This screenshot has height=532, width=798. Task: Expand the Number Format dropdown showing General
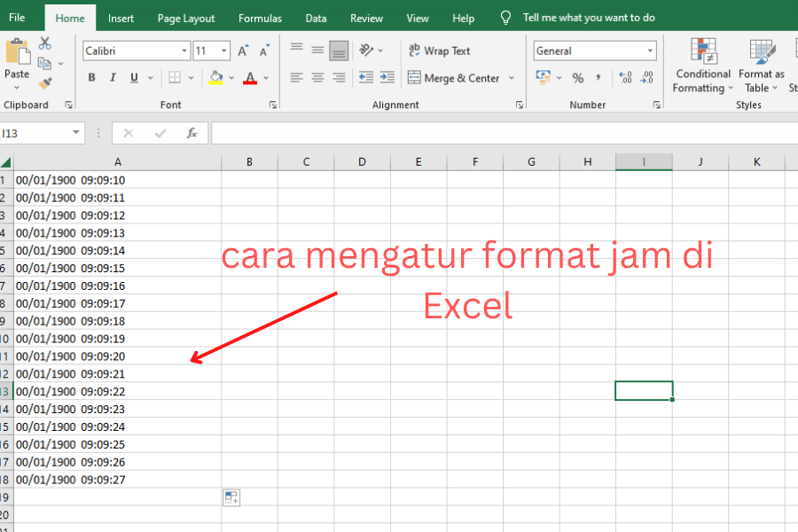pyautogui.click(x=650, y=51)
